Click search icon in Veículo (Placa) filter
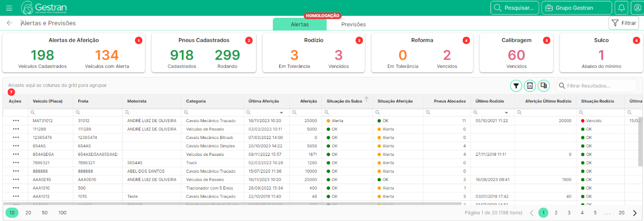 (x=33, y=112)
